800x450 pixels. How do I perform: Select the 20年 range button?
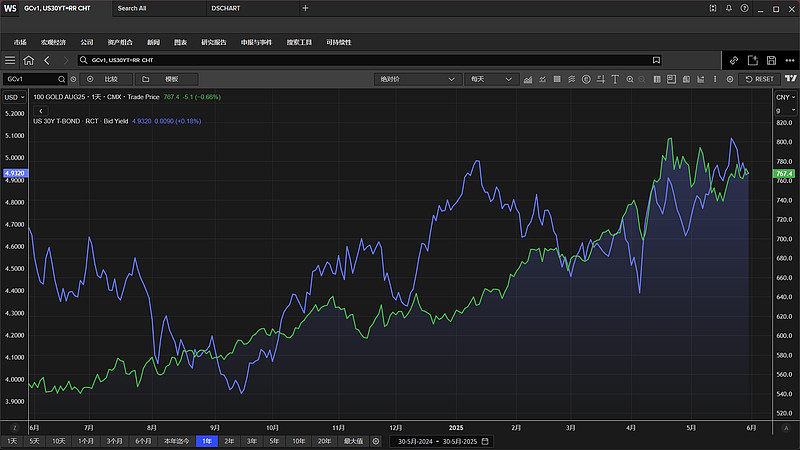pyautogui.click(x=324, y=441)
